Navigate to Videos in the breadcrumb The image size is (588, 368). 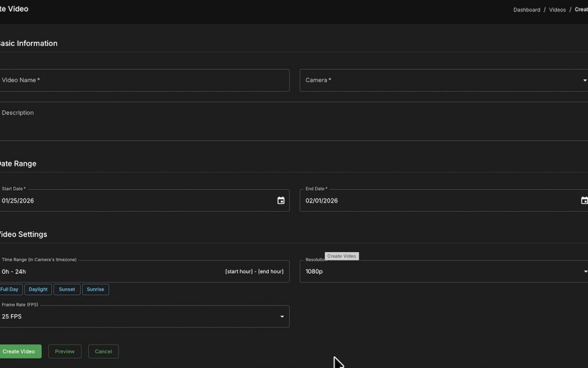point(557,10)
